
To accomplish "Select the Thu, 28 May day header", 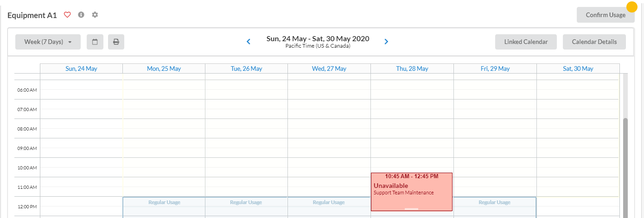I will click(412, 69).
